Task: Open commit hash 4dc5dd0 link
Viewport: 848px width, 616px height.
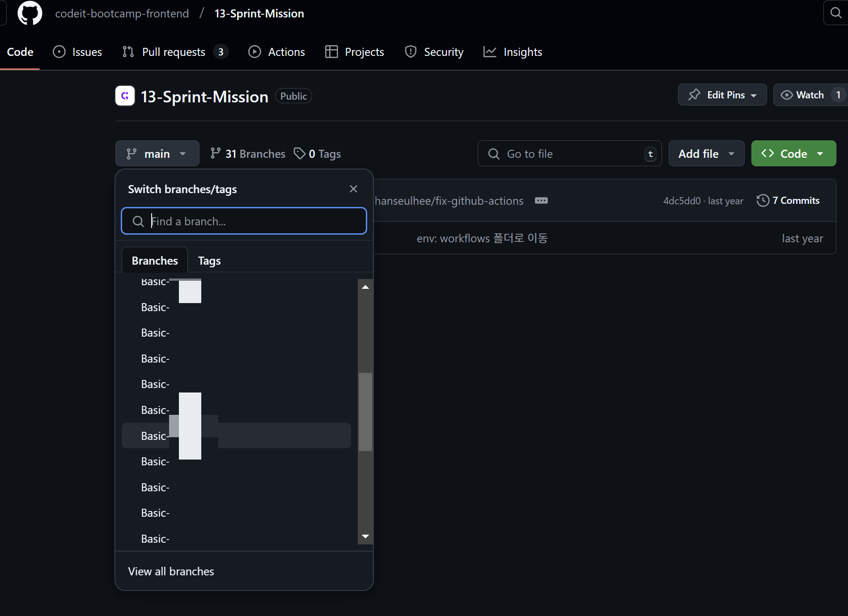Action: click(x=682, y=201)
